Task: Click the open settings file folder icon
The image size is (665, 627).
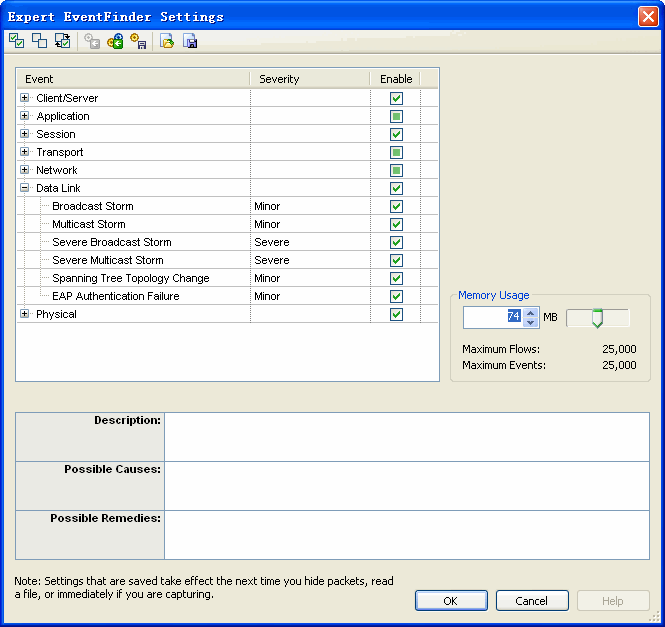Action: 167,41
